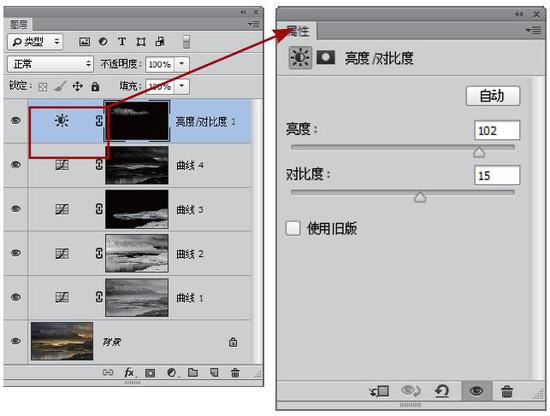
Task: Open 正常 blend mode dropdown
Action: (x=51, y=64)
